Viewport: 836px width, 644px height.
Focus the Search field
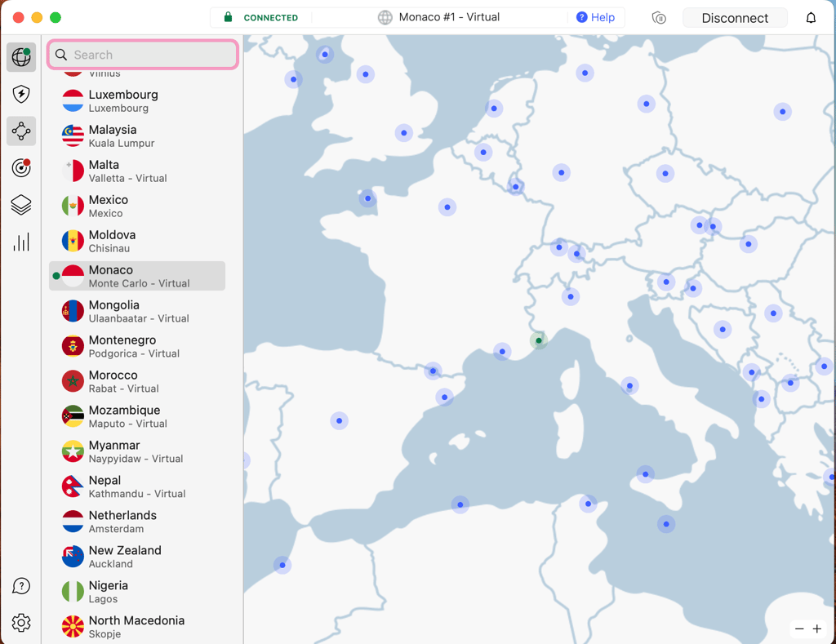coord(143,55)
